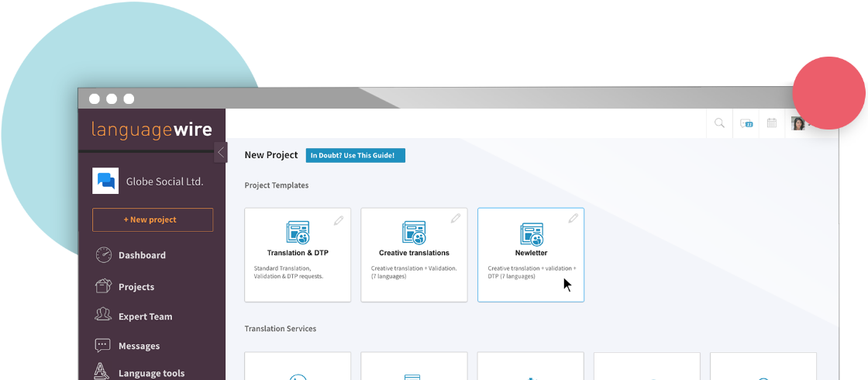Open the In Doubt? Use This Guide! link

pos(355,155)
